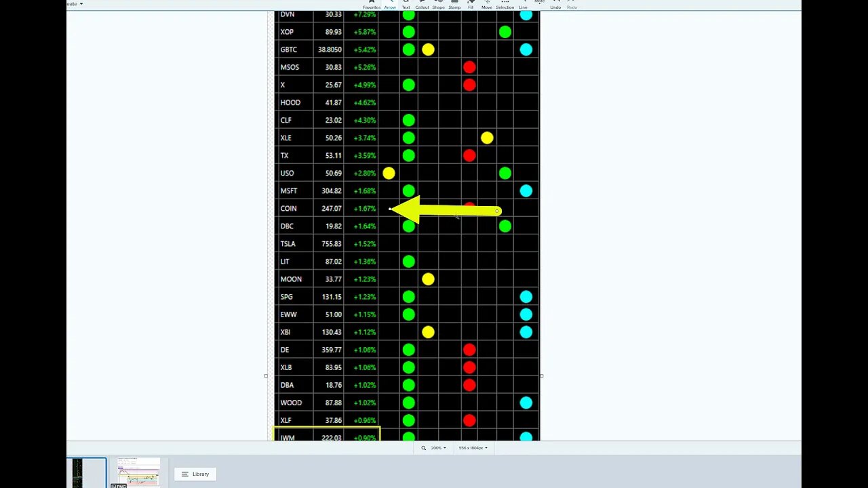Click the Library hamburger icon
This screenshot has height=488, width=868.
pyautogui.click(x=184, y=474)
